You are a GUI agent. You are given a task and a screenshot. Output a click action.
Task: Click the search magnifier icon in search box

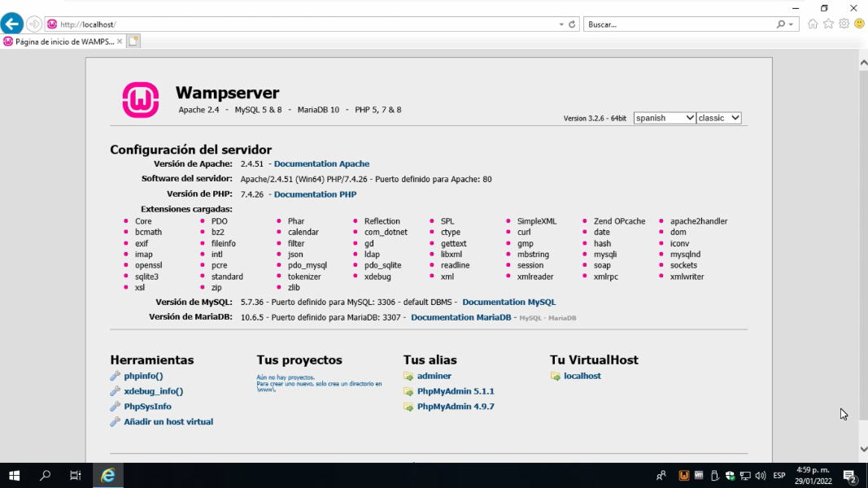[780, 24]
